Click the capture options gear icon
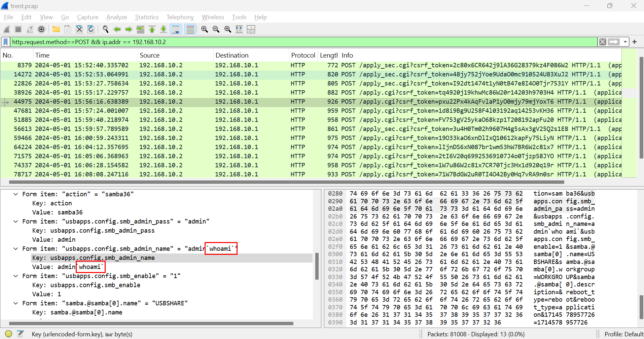This screenshot has height=339, width=644. tap(41, 30)
